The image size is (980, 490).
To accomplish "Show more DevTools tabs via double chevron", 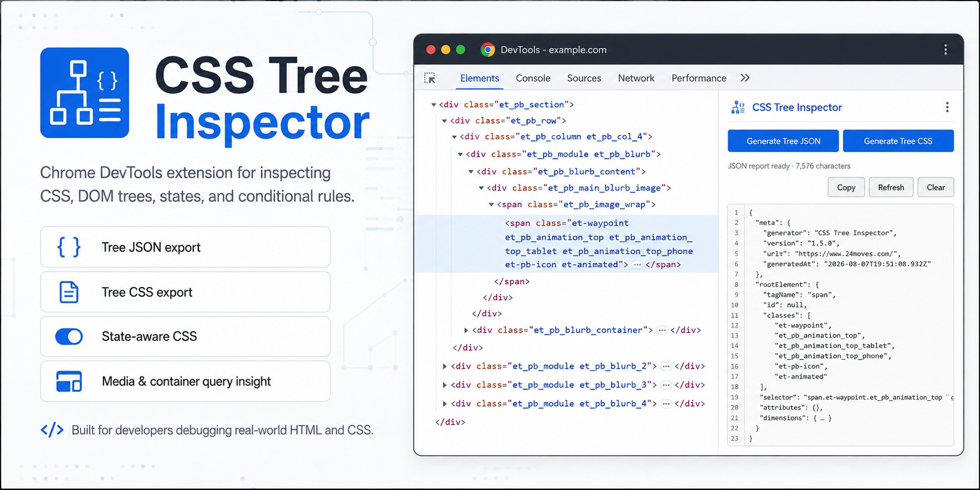I will tap(745, 78).
